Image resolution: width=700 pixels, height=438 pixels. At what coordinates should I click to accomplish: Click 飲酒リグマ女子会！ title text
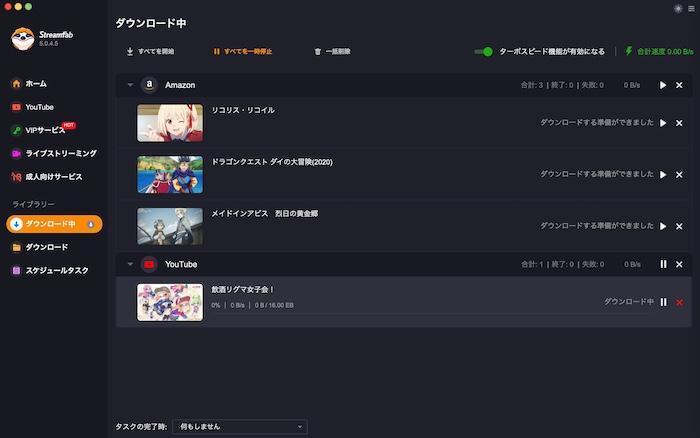(243, 289)
